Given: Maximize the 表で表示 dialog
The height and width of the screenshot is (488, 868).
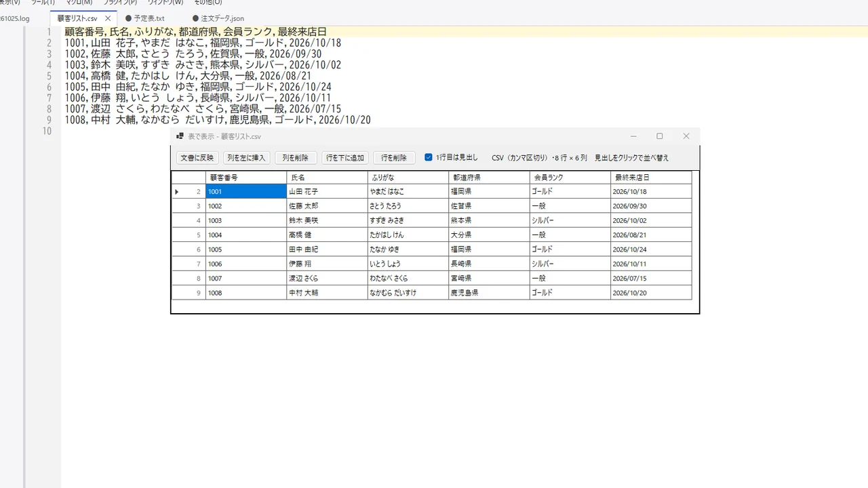Looking at the screenshot, I should pos(659,136).
